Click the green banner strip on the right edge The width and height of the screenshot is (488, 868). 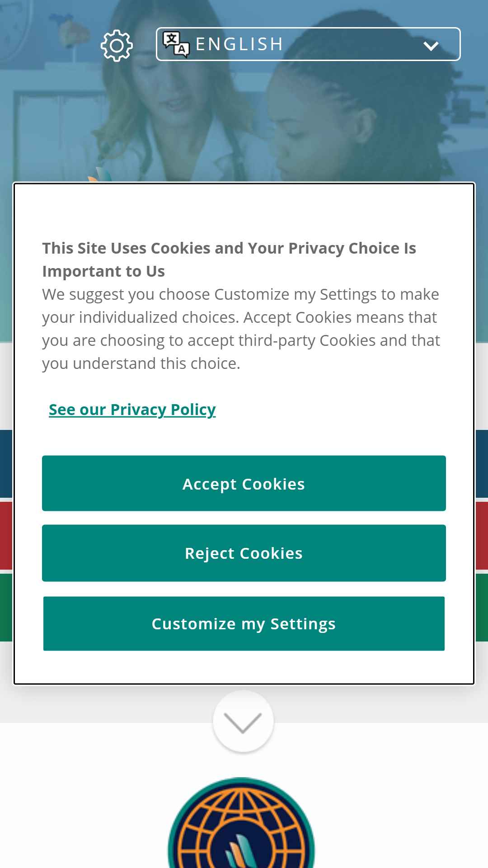click(482, 607)
